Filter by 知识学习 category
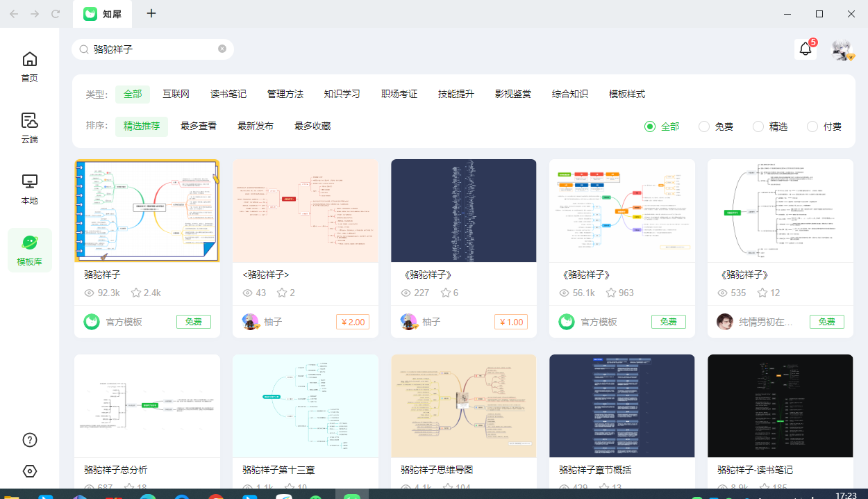Image resolution: width=868 pixels, height=499 pixels. (x=342, y=95)
